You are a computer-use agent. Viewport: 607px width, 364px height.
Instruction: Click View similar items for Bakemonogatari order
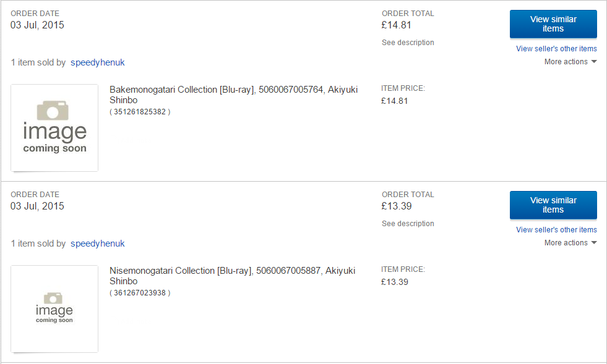(x=553, y=24)
